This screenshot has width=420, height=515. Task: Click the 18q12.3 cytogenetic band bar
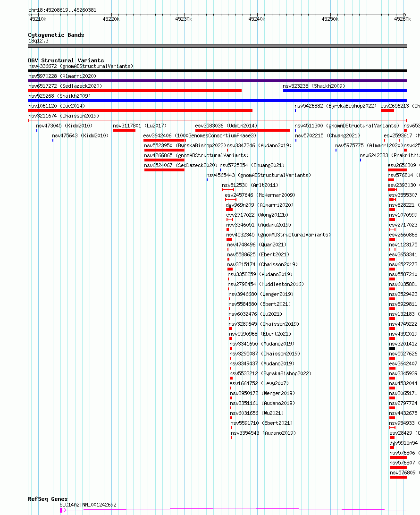218,46
